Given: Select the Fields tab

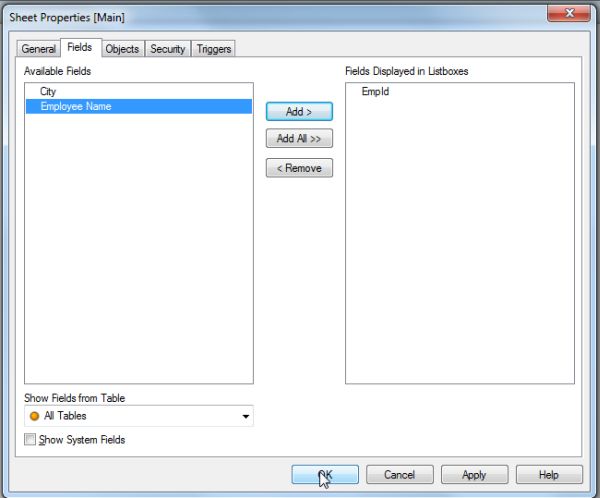Looking at the screenshot, I should [x=80, y=47].
